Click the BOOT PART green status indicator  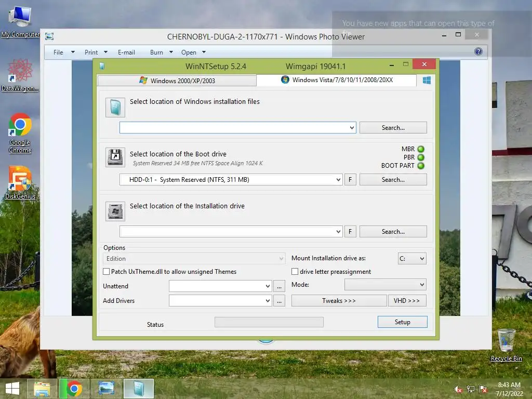coord(421,166)
